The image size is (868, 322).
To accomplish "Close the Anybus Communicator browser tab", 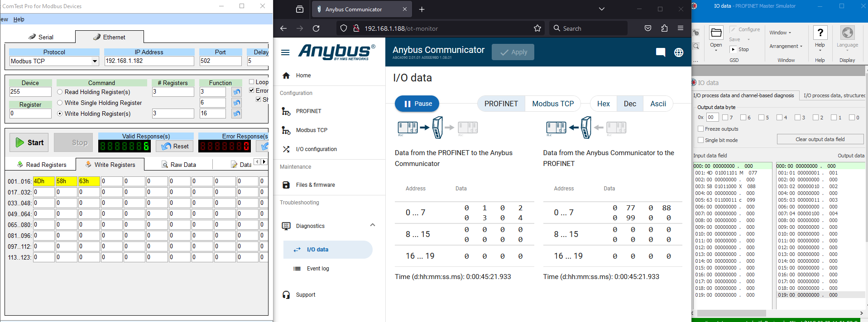I will pos(405,9).
